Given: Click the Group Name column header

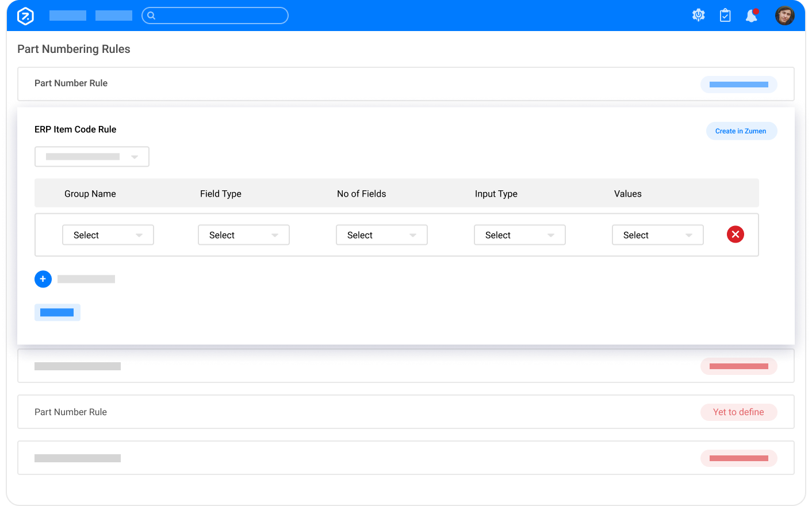Looking at the screenshot, I should tap(90, 194).
